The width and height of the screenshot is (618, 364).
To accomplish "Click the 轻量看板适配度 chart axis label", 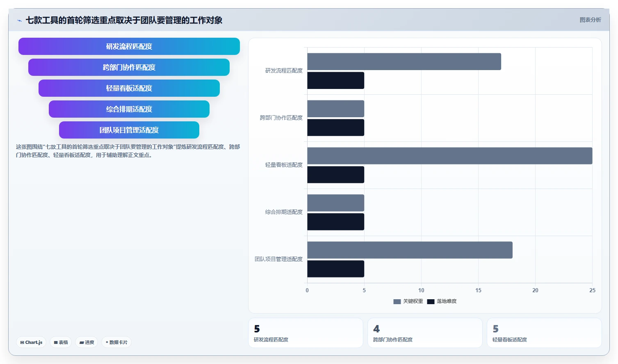I will click(x=284, y=165).
